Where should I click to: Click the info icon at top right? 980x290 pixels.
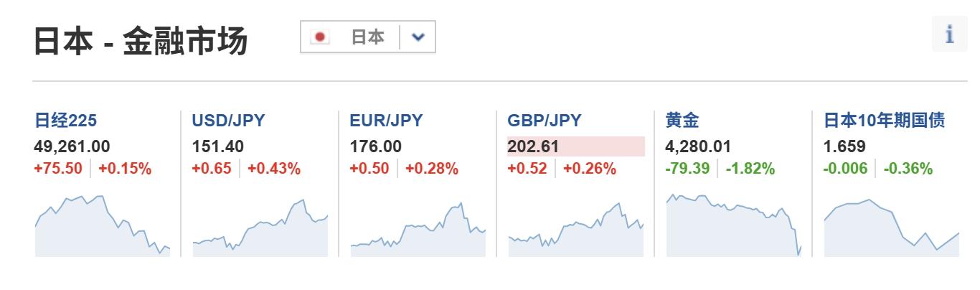click(x=950, y=34)
